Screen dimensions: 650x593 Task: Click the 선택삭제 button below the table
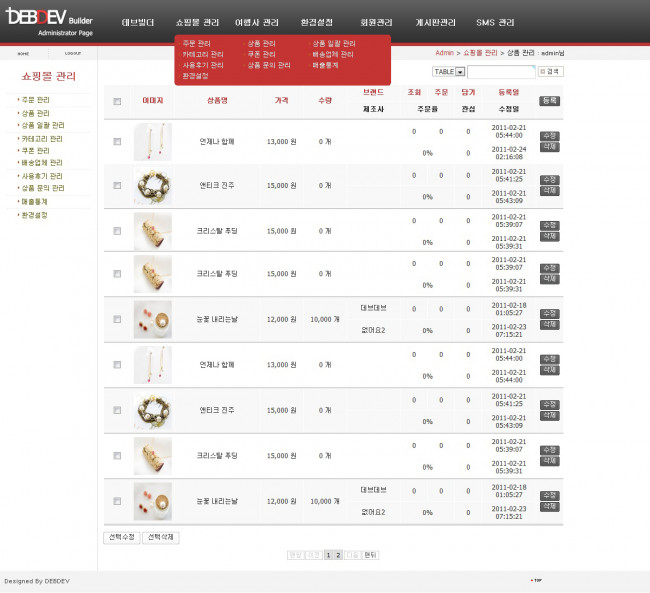161,537
